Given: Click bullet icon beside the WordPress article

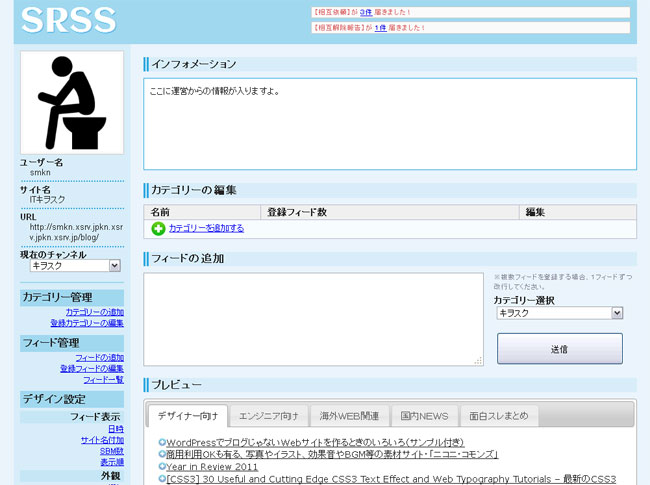Looking at the screenshot, I should 161,442.
